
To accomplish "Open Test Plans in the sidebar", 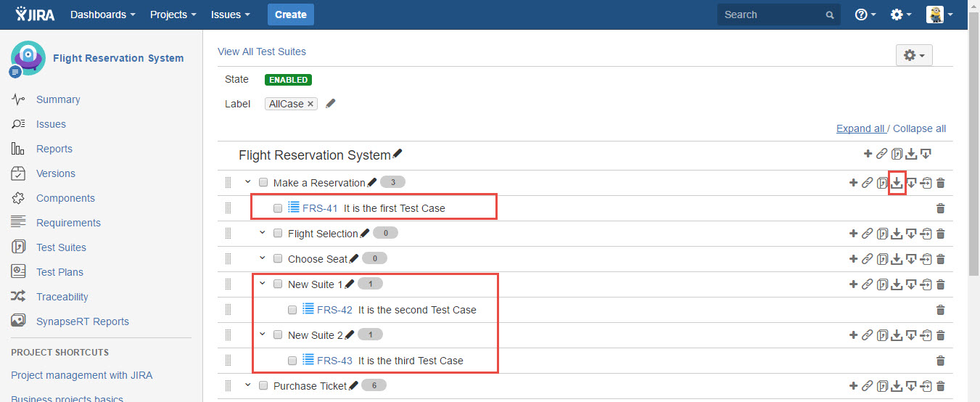I will click(x=59, y=272).
